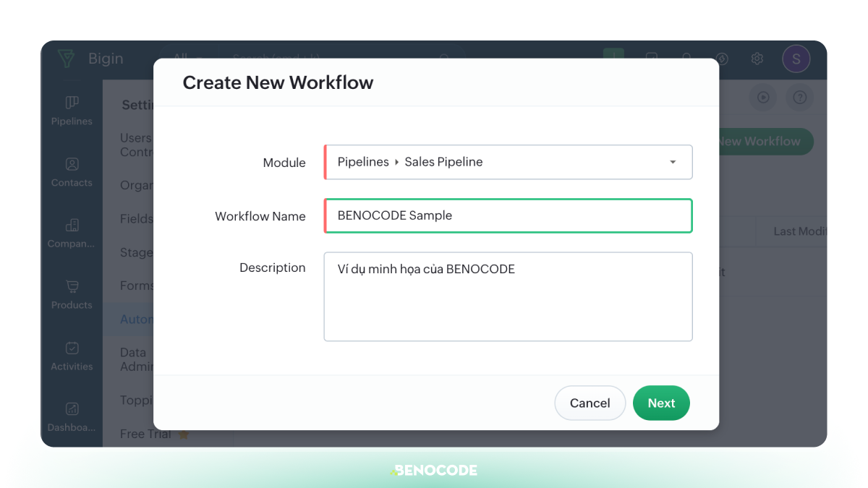Click the Workflow Name input field
The image size is (868, 488).
click(x=508, y=215)
